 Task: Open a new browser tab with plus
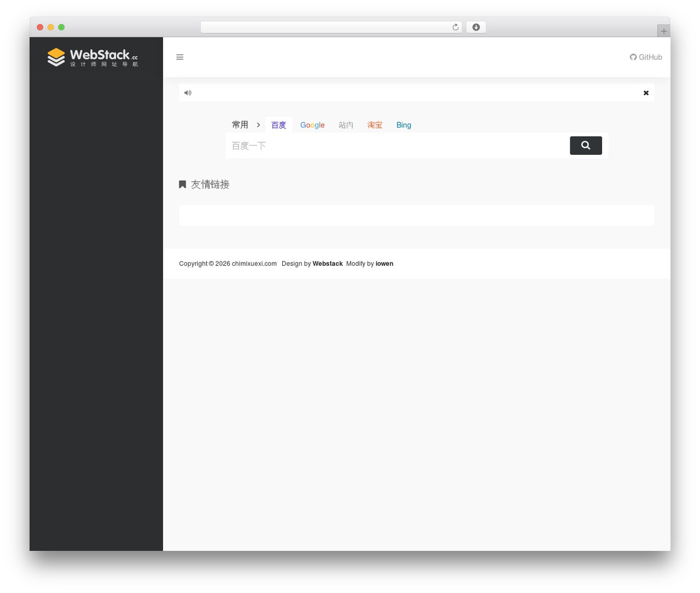(663, 31)
